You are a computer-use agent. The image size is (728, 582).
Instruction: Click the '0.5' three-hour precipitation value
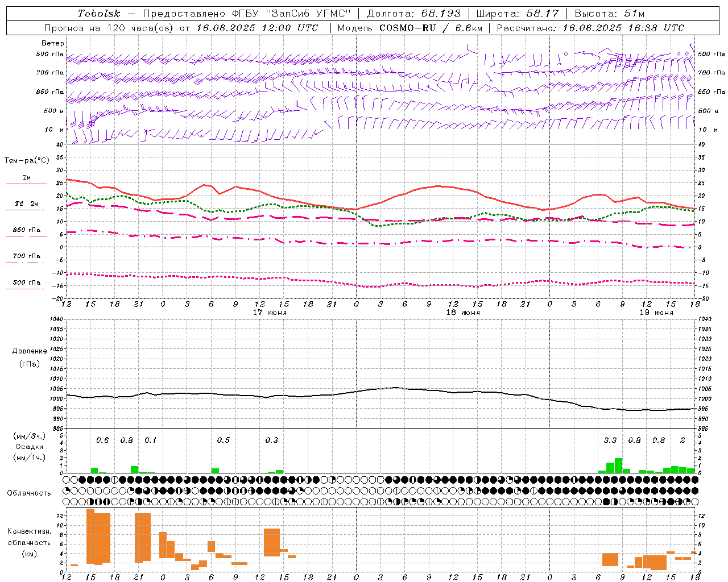tap(224, 440)
